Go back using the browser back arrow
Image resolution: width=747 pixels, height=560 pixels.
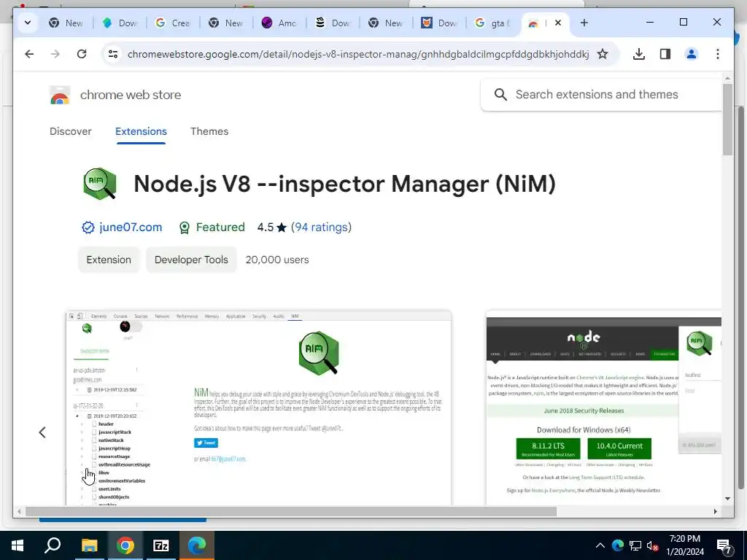(x=29, y=54)
